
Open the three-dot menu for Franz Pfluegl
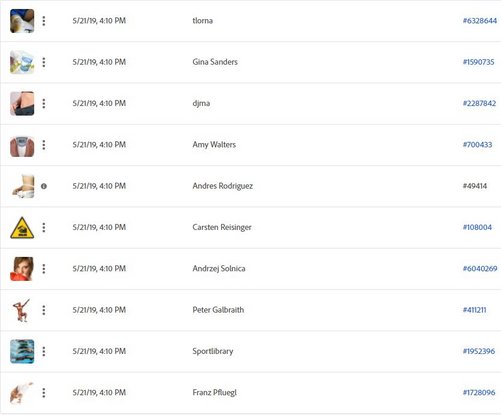(44, 393)
